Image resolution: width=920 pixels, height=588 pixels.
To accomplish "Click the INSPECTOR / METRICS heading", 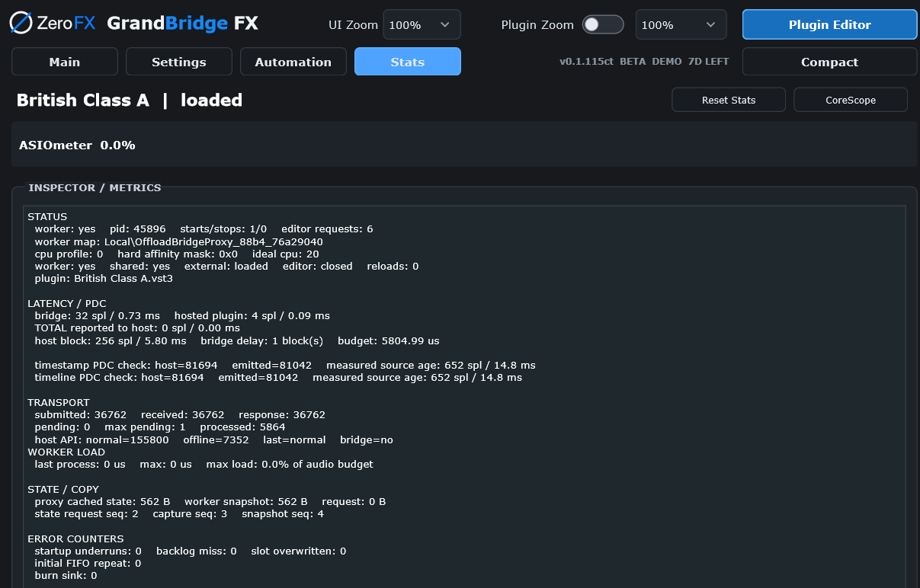I will [x=95, y=187].
